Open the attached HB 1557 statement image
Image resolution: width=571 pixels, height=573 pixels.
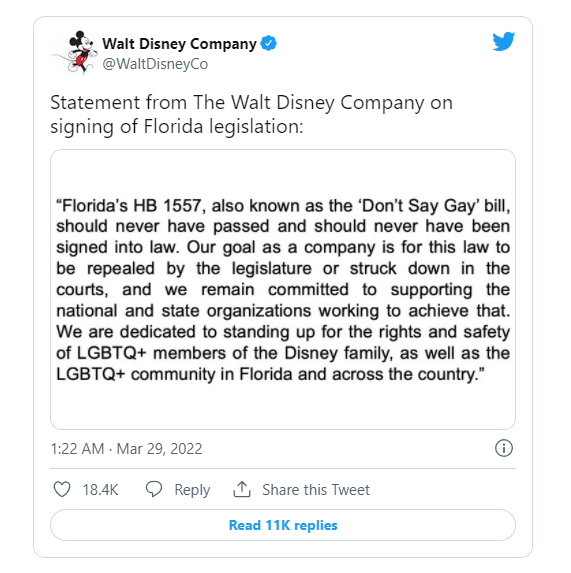283,289
